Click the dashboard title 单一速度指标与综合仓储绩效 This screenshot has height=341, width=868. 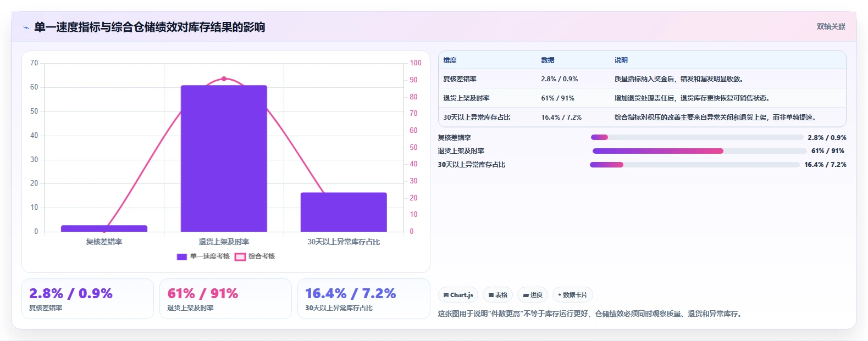pyautogui.click(x=150, y=27)
